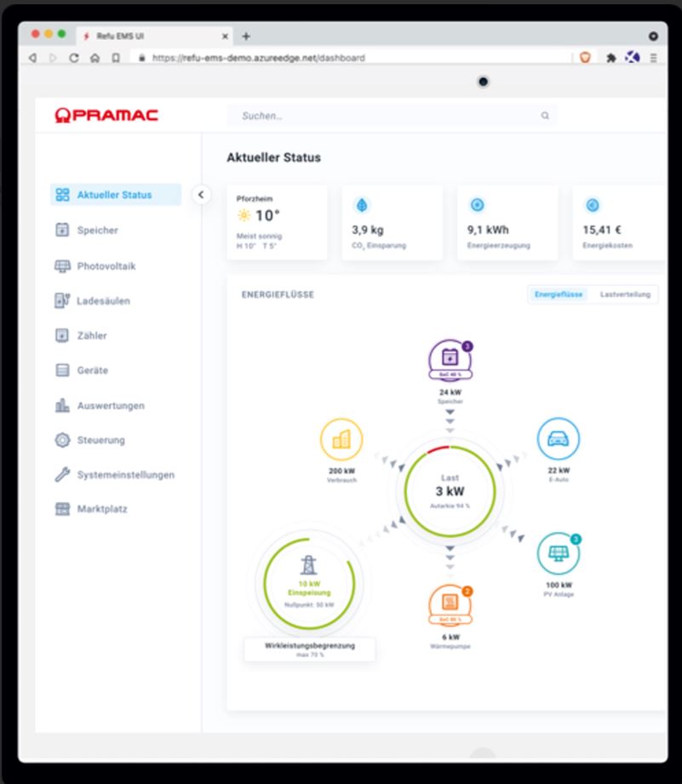
Task: Click the PV Anlage solar panel icon
Action: [558, 554]
